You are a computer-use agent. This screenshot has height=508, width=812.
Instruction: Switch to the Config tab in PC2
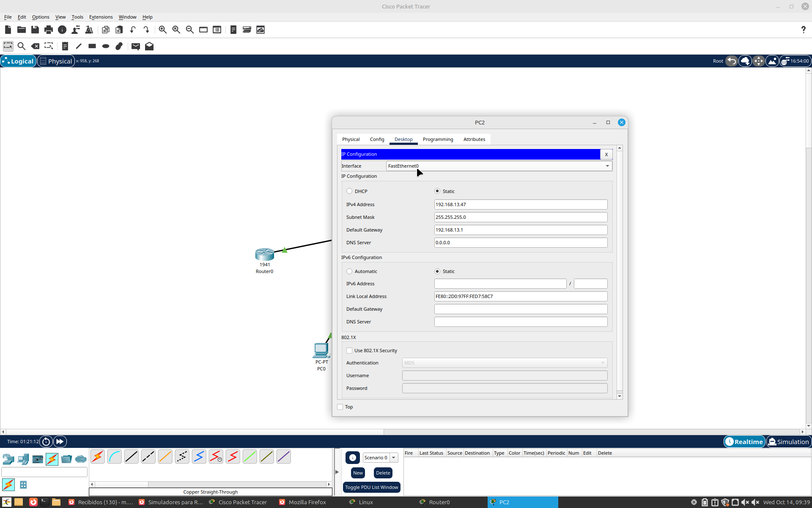pyautogui.click(x=377, y=139)
